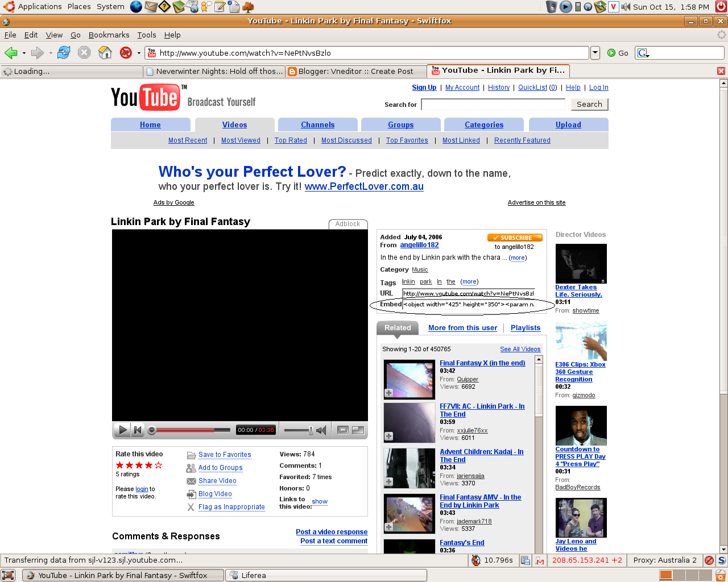Click Blog Video link
Image resolution: width=728 pixels, height=582 pixels.
pos(215,494)
